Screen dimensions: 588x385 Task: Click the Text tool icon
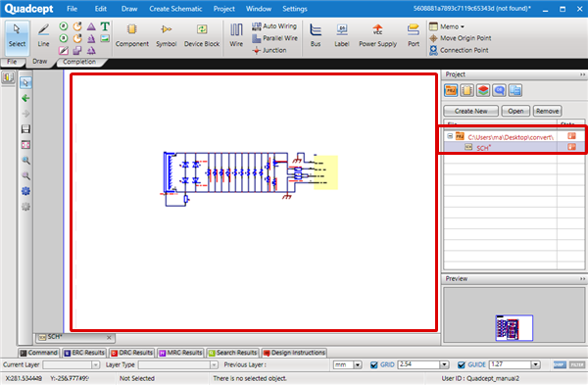click(x=105, y=26)
